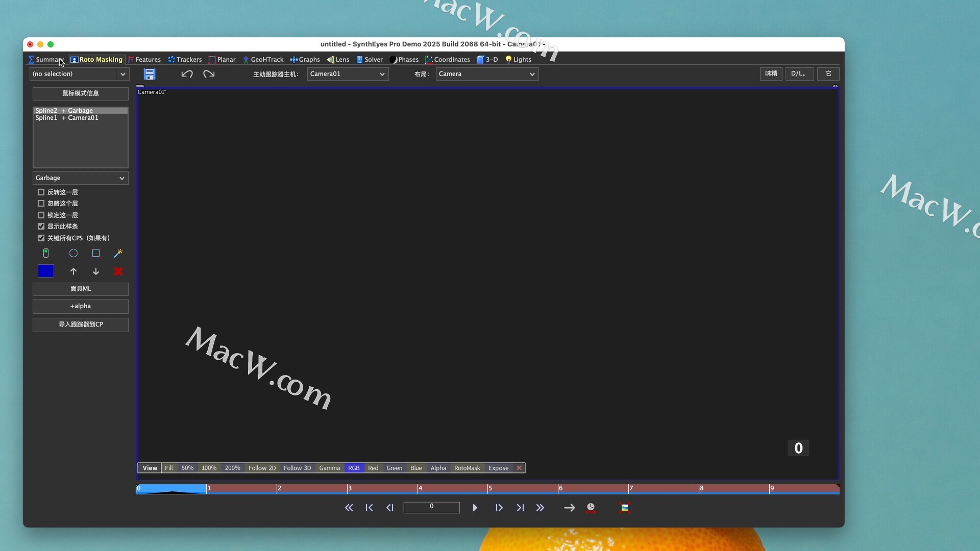Open the Lights tab

pyautogui.click(x=519, y=60)
